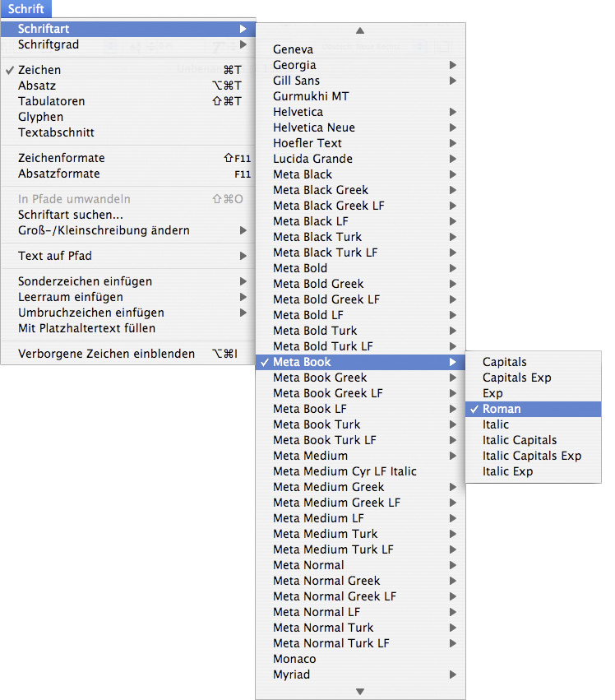Open Meta Black Greek font submenu
This screenshot has width=615, height=700.
pos(361,190)
